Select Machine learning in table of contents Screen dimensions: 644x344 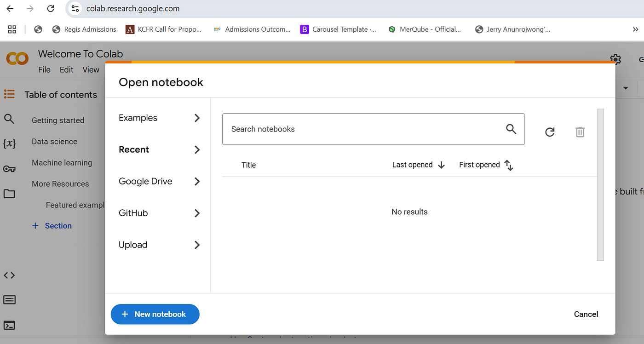[62, 163]
